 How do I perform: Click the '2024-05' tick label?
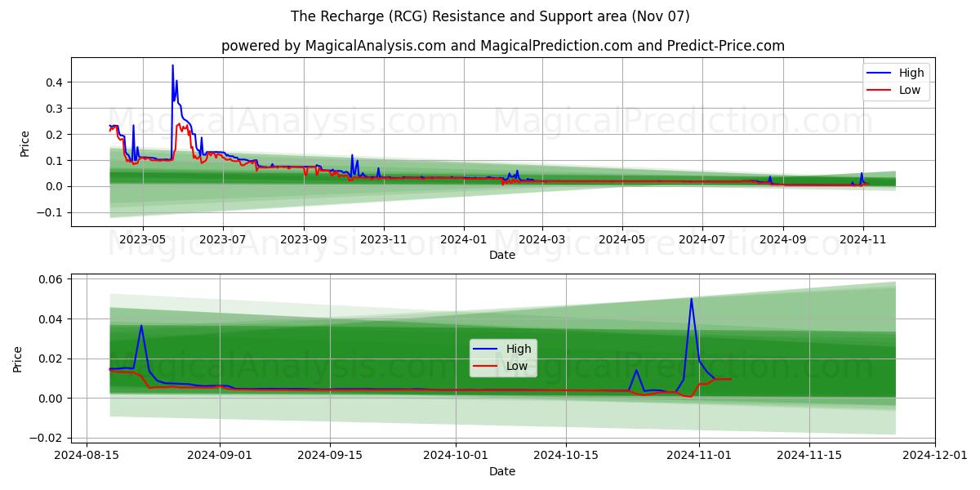622,239
